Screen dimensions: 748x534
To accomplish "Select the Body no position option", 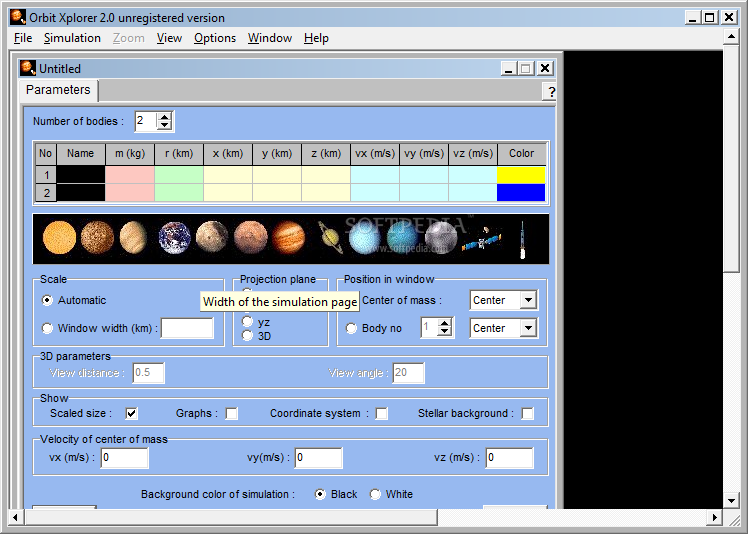I will (351, 328).
